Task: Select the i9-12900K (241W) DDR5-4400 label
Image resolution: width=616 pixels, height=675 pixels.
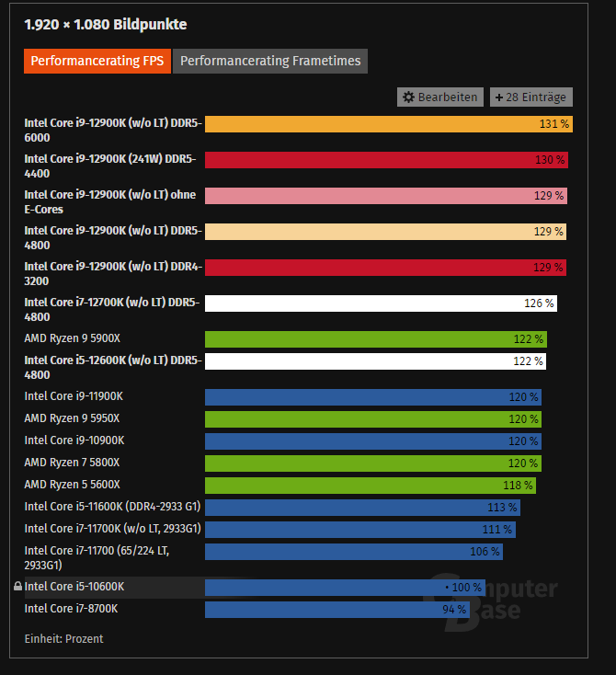Action: (110, 166)
